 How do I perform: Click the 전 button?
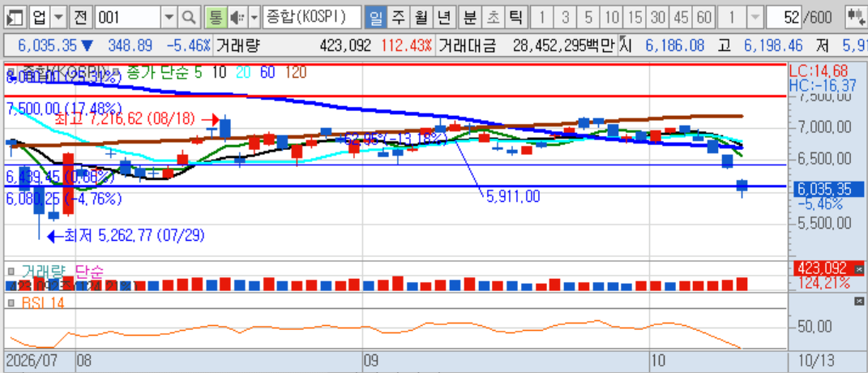click(81, 19)
